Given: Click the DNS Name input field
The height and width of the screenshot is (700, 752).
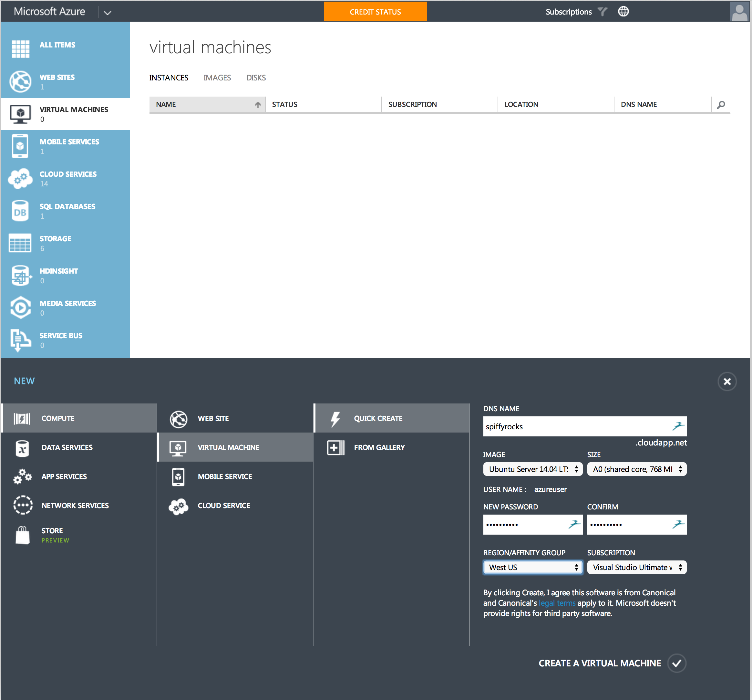Looking at the screenshot, I should pos(585,427).
